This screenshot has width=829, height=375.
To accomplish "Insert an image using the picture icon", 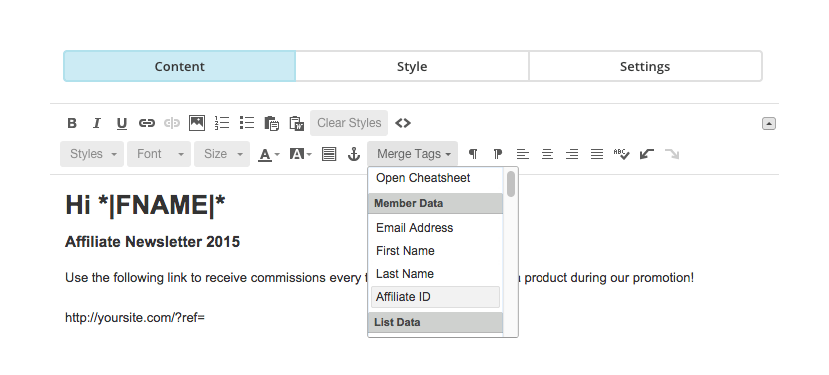I will [197, 123].
